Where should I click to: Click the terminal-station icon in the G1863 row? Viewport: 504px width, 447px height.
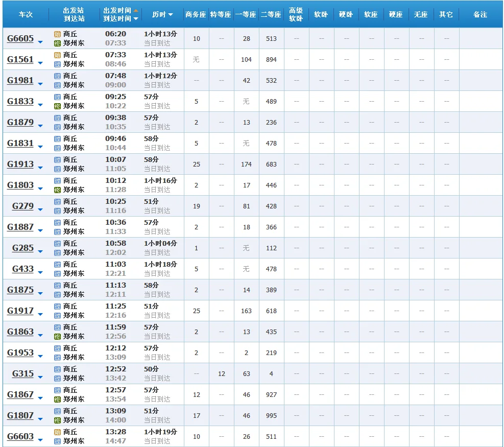[x=57, y=337]
